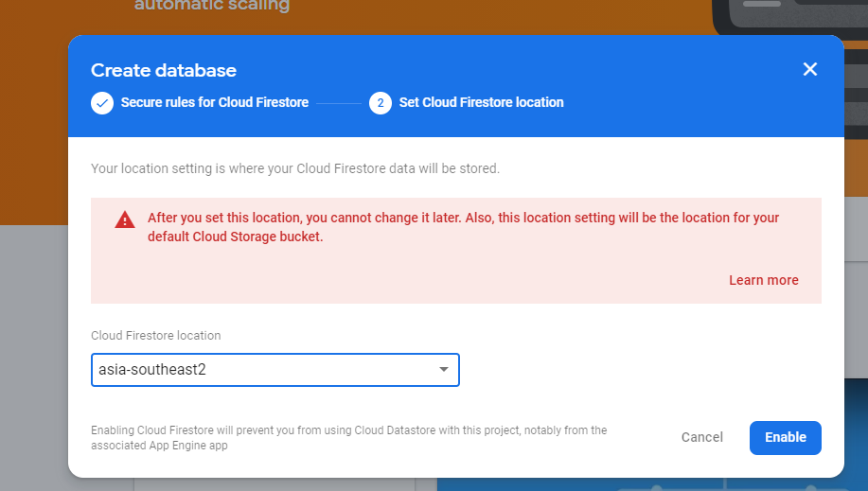The image size is (868, 491).
Task: Open the Learn more link
Action: 763,280
